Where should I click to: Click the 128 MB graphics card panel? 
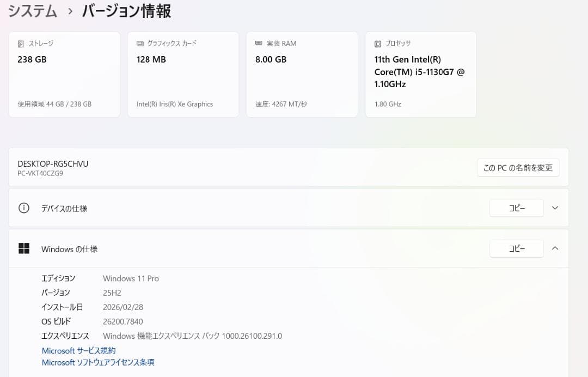point(183,74)
